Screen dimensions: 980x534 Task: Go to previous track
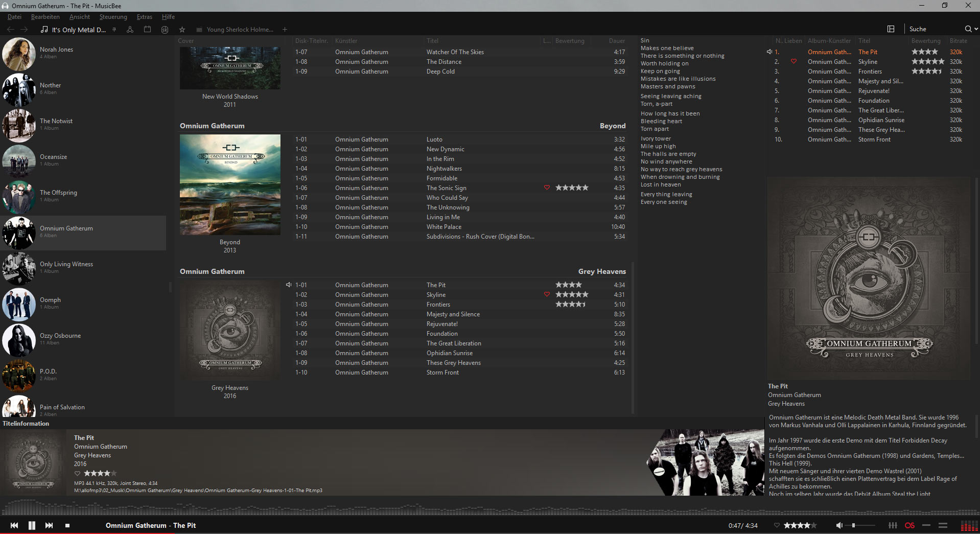[x=14, y=525]
